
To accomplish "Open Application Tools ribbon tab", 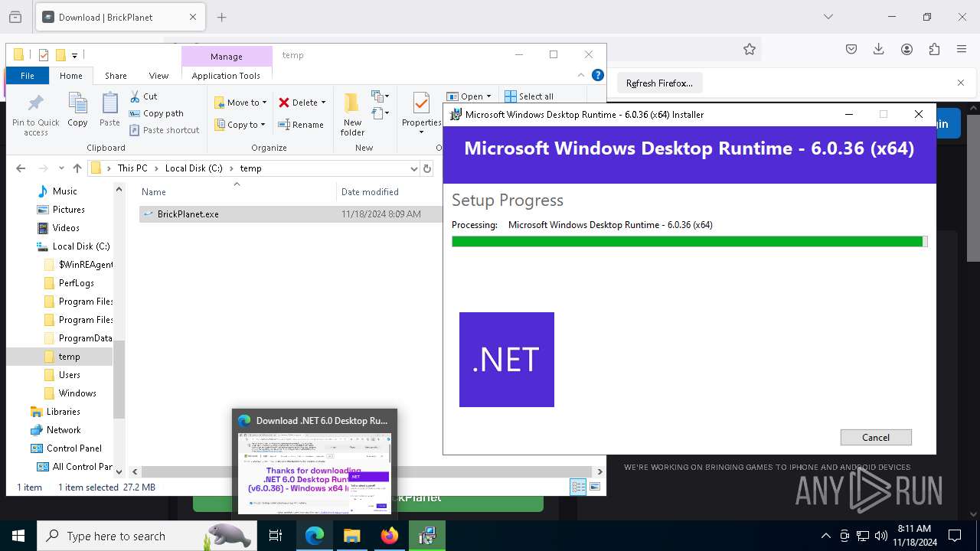I will 226,76.
